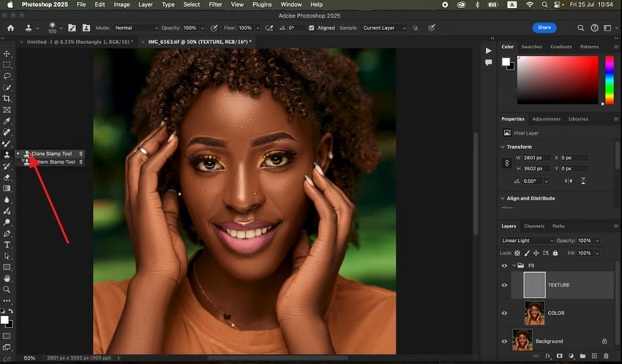Open the Clone Source panel icon
The width and height of the screenshot is (622, 364).
[86, 28]
